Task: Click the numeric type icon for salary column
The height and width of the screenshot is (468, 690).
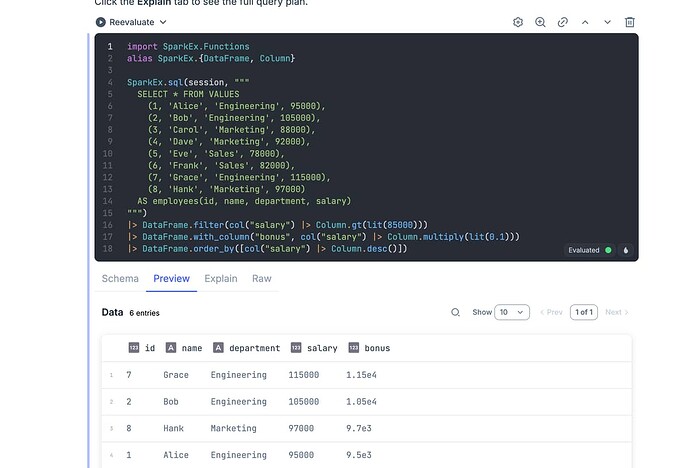Action: point(296,348)
